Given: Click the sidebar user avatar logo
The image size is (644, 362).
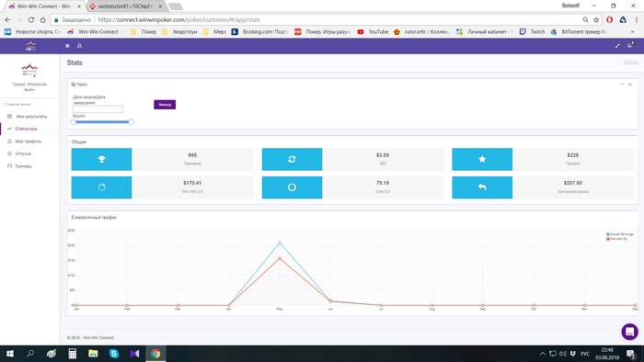Looking at the screenshot, I should (x=29, y=70).
